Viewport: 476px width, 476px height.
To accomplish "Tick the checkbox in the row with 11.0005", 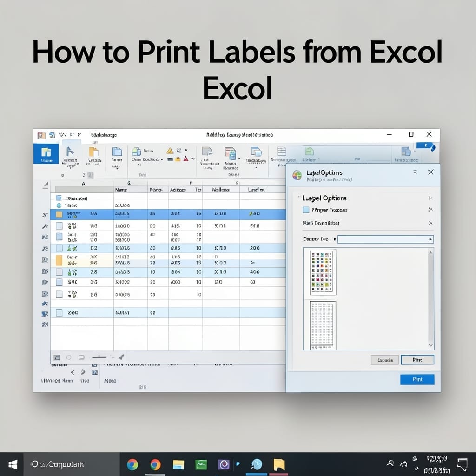I will click(59, 237).
